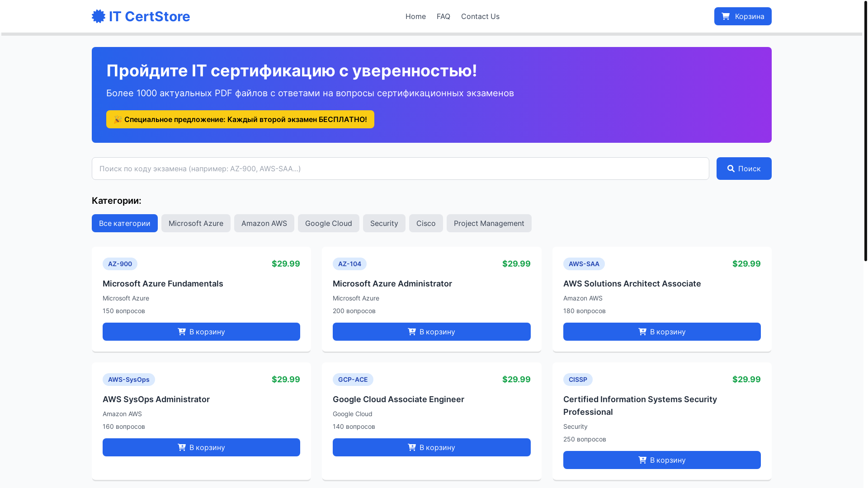The height and width of the screenshot is (488, 868).
Task: Click AWS Solutions Architect Associate title
Action: point(632,284)
